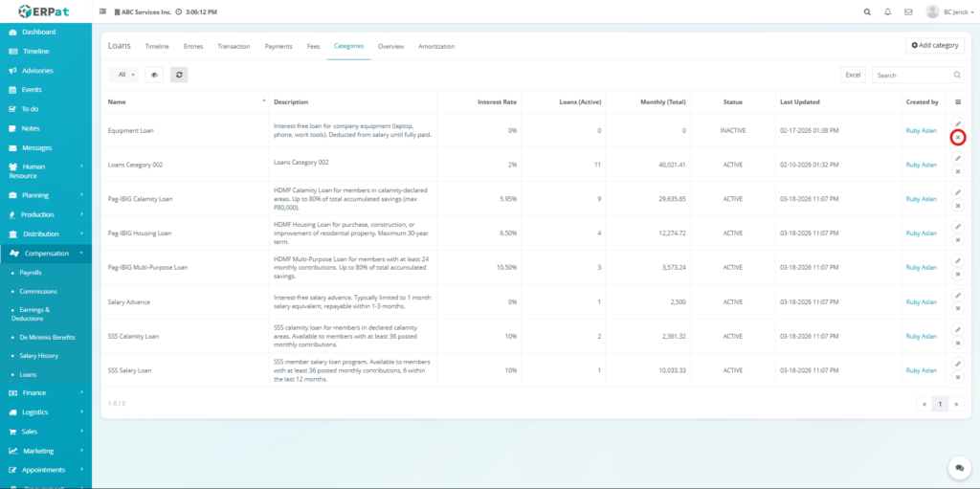Click the refresh icon button above table
Viewport: 980px width, 489px height.
click(179, 75)
